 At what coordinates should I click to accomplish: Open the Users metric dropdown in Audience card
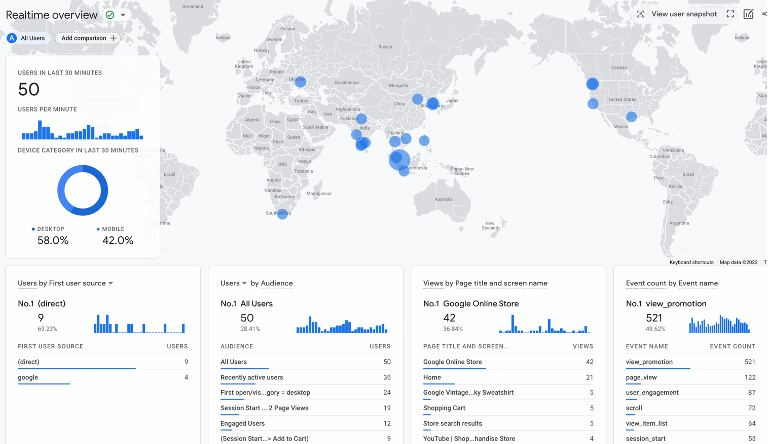point(245,283)
